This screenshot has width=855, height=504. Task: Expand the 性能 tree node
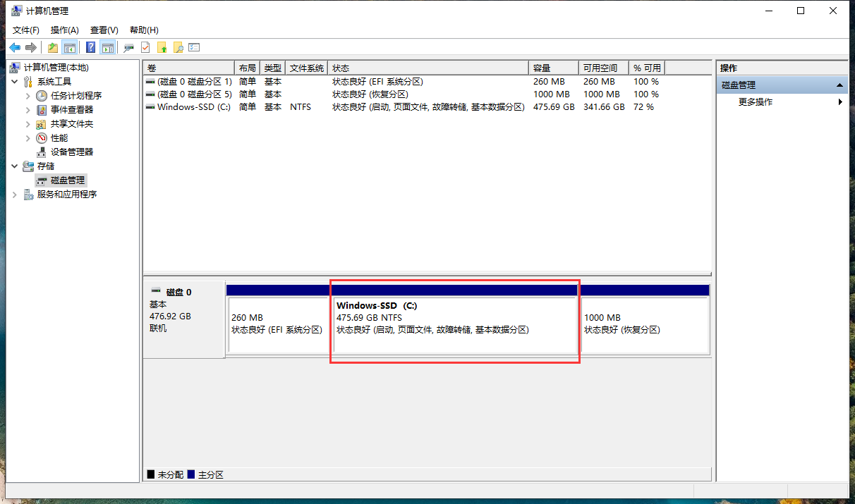pos(28,138)
